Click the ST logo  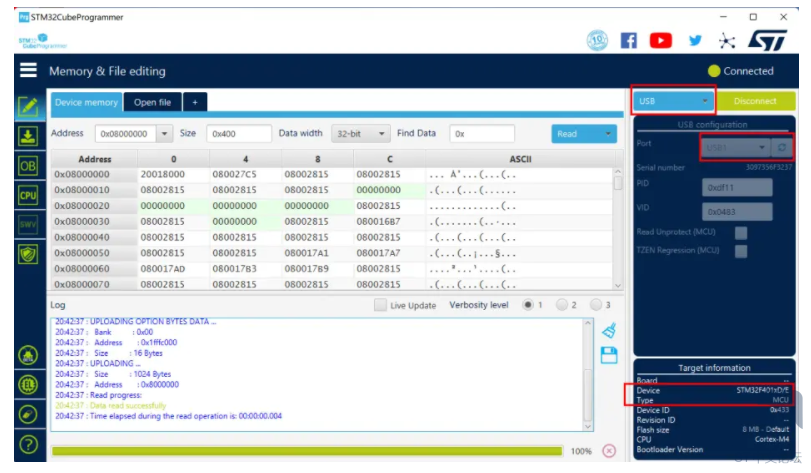pyautogui.click(x=767, y=40)
